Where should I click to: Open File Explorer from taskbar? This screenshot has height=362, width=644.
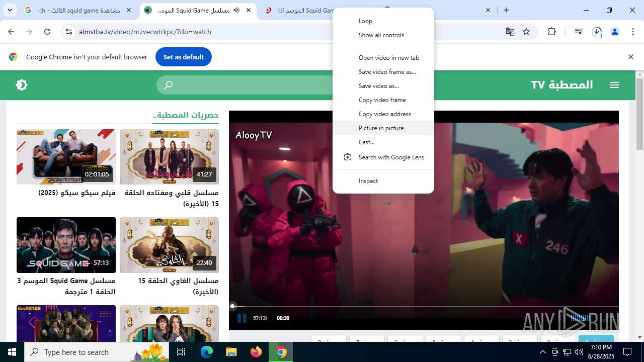click(231, 352)
